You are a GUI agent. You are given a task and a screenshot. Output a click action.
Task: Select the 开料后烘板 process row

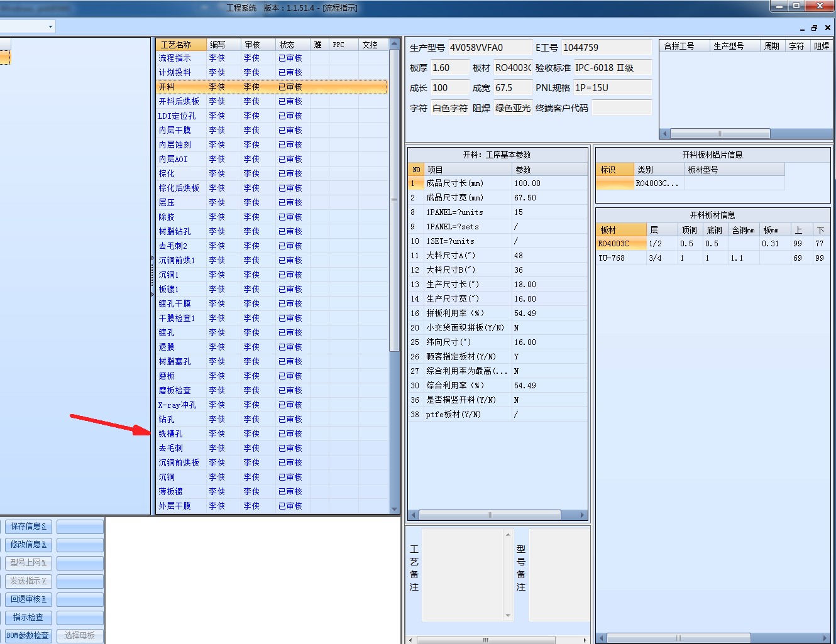(272, 101)
